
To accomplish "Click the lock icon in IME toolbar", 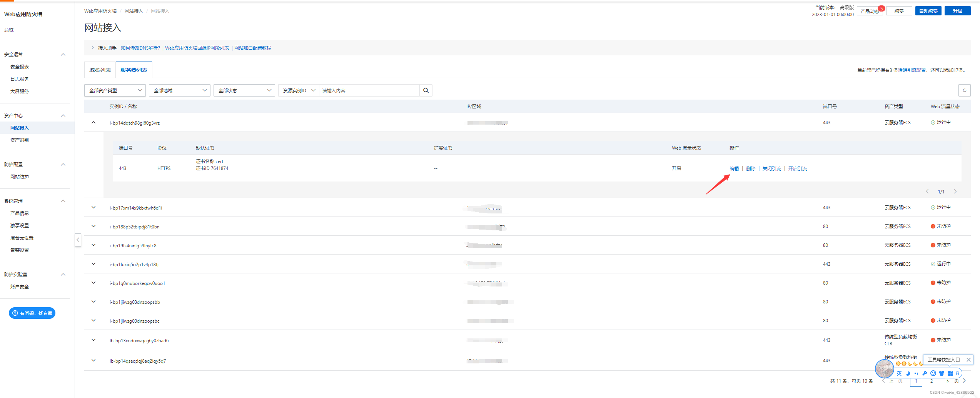I will 957,373.
